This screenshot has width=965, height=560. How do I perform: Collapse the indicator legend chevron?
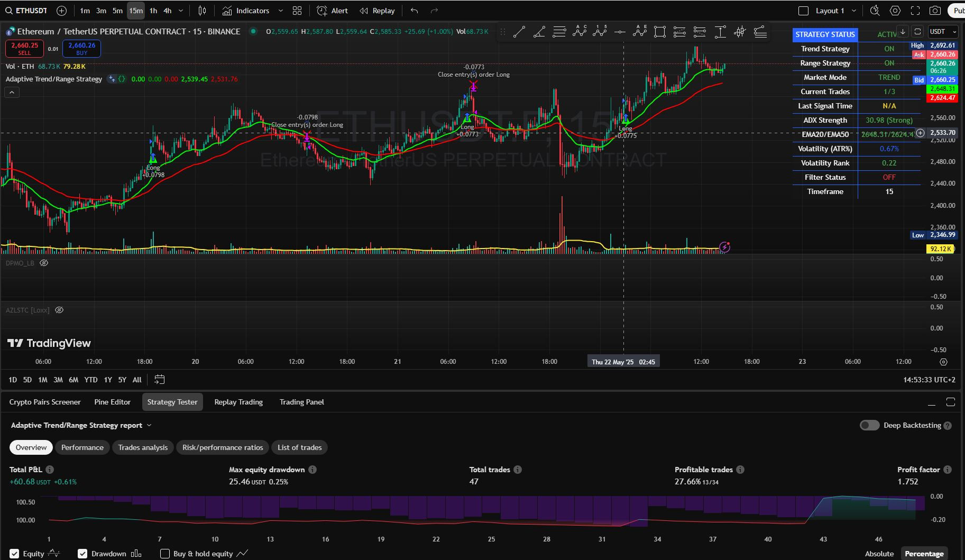(12, 93)
